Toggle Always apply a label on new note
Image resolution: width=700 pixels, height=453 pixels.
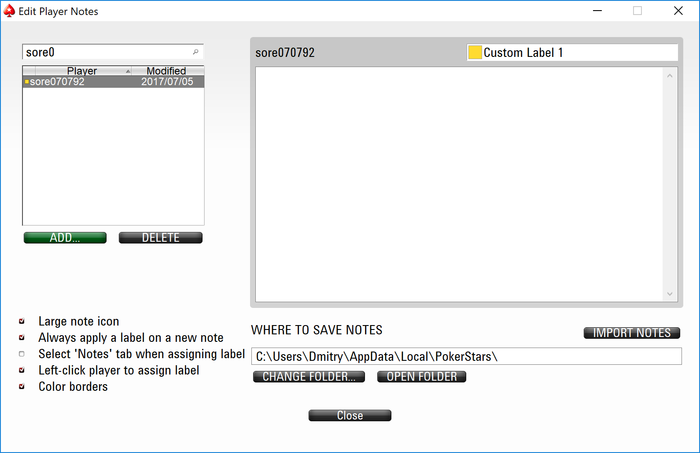[x=21, y=338]
